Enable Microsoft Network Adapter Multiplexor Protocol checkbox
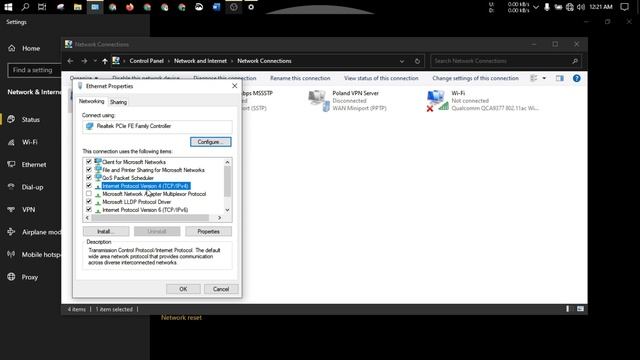The width and height of the screenshot is (640, 360). [x=89, y=193]
